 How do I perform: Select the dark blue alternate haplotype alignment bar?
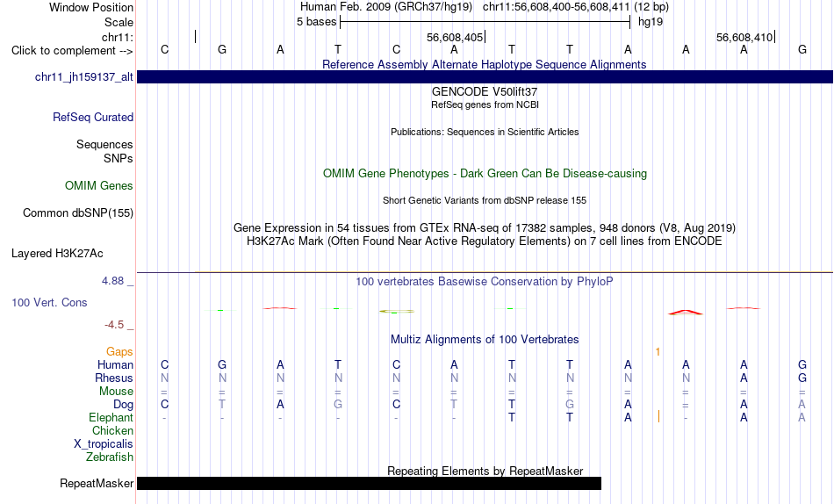[x=485, y=76]
